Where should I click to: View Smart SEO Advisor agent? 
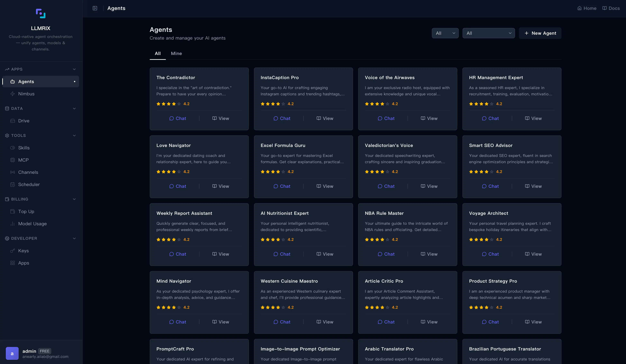tap(533, 186)
